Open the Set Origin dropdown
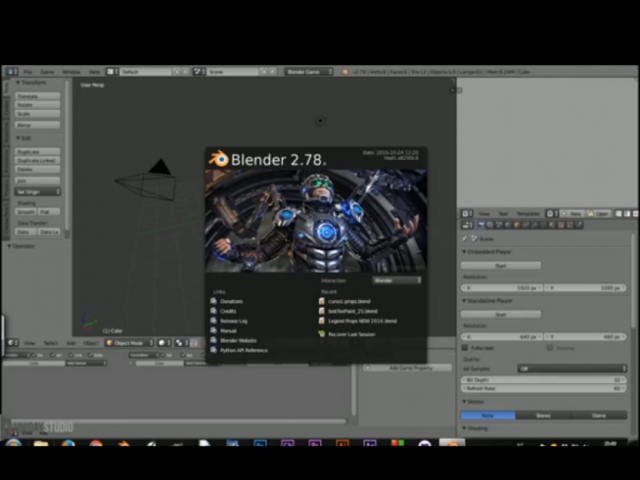Image resolution: width=640 pixels, height=480 pixels. [38, 192]
